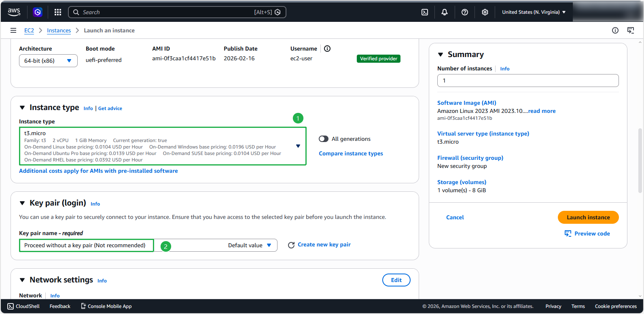Image resolution: width=644 pixels, height=314 pixels.
Task: Open Cookie preferences in the footer
Action: pyautogui.click(x=616, y=306)
